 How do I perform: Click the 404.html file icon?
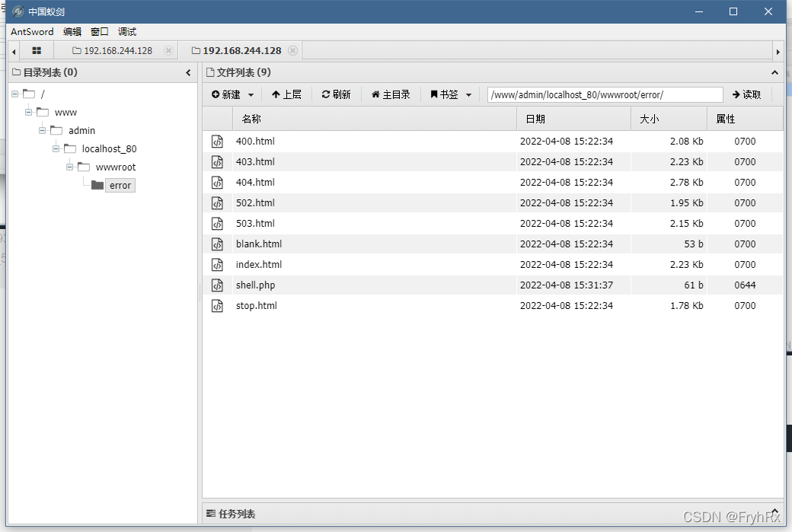(217, 182)
